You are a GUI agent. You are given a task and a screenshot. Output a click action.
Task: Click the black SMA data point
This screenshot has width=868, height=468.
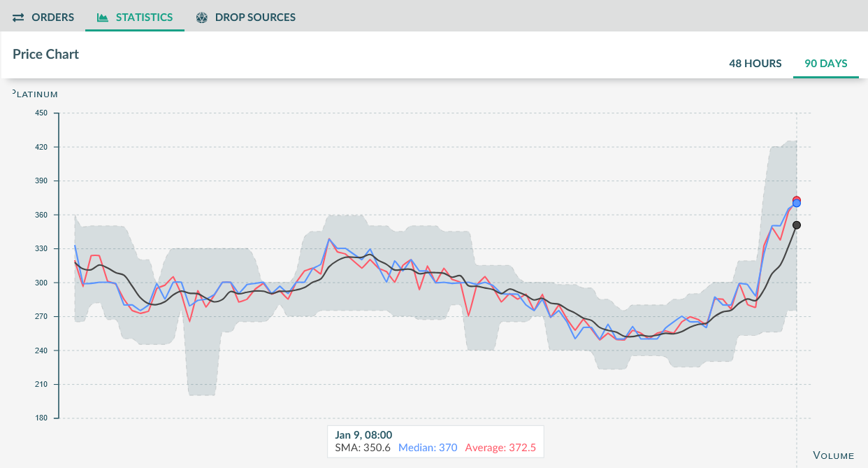tap(797, 225)
